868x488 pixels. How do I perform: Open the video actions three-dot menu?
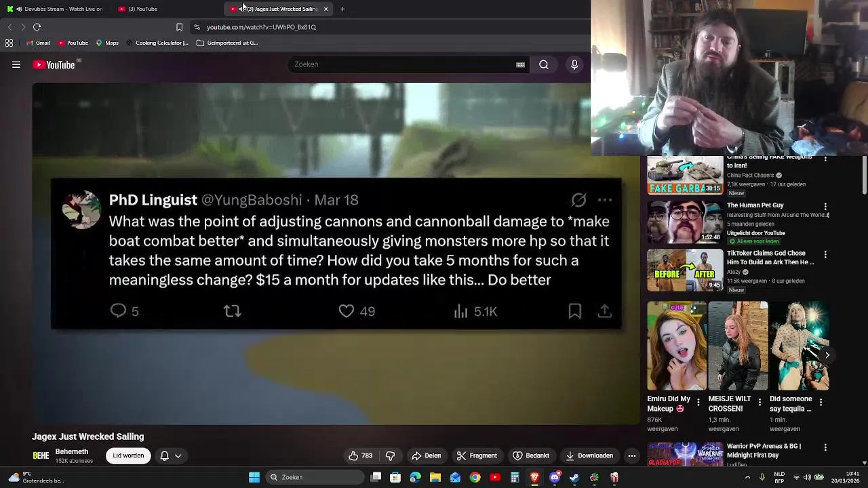pos(632,455)
